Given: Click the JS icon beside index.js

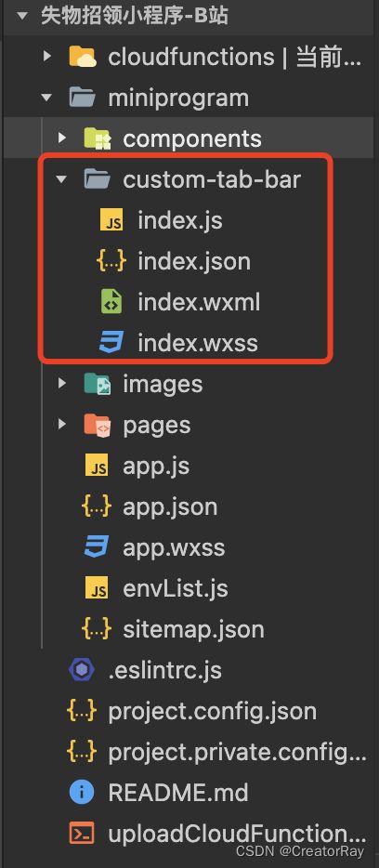Looking at the screenshot, I should click(111, 221).
